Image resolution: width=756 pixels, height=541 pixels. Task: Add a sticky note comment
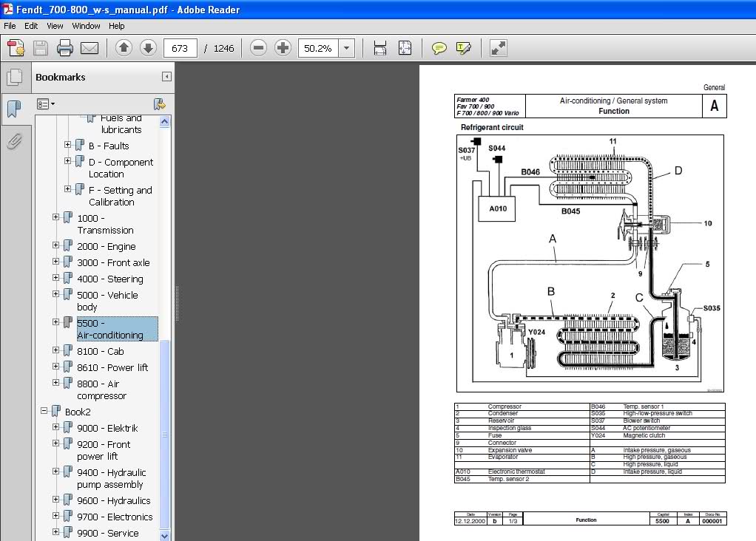pyautogui.click(x=439, y=49)
